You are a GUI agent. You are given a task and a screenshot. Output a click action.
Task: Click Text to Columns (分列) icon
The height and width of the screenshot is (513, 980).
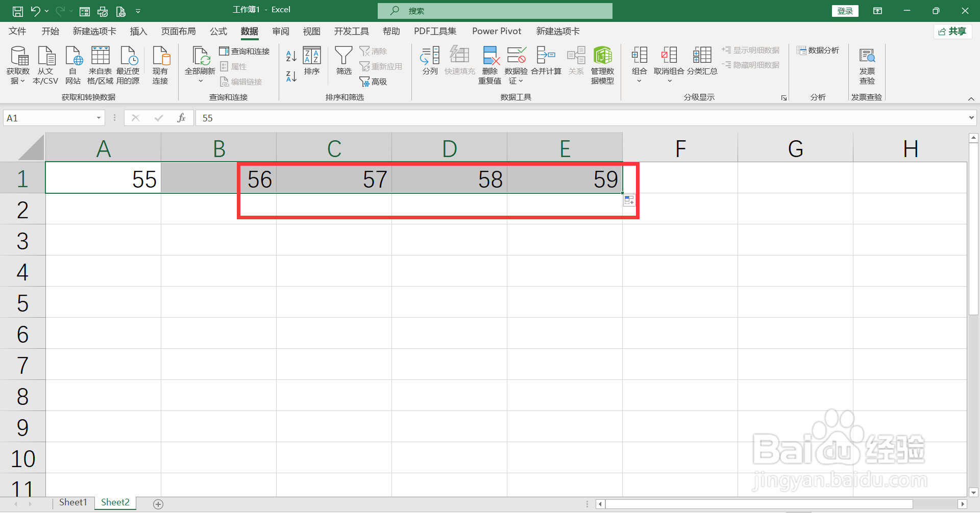click(x=430, y=61)
